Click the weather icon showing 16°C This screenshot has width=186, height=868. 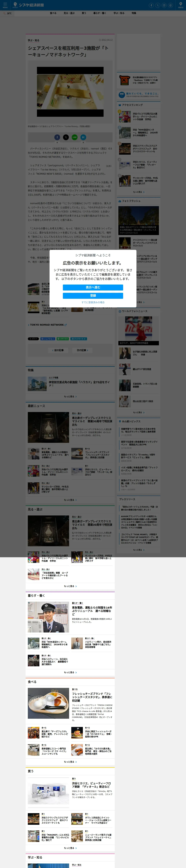5,13
